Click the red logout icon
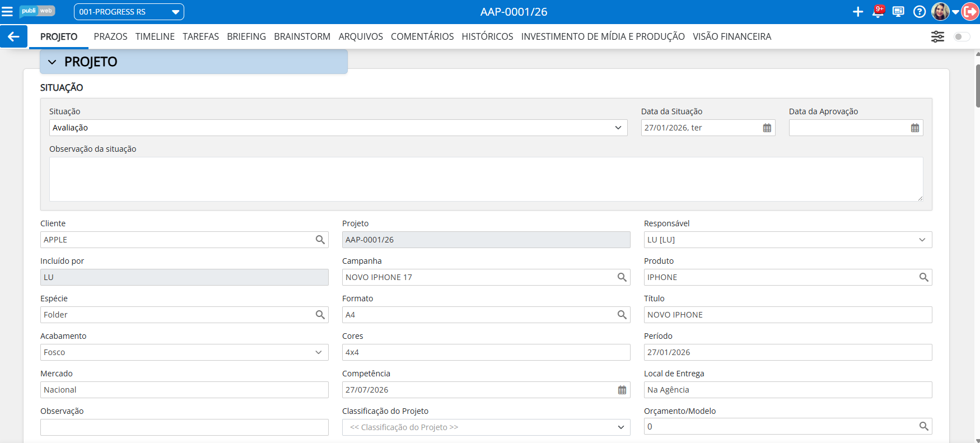The height and width of the screenshot is (443, 980). [x=970, y=12]
